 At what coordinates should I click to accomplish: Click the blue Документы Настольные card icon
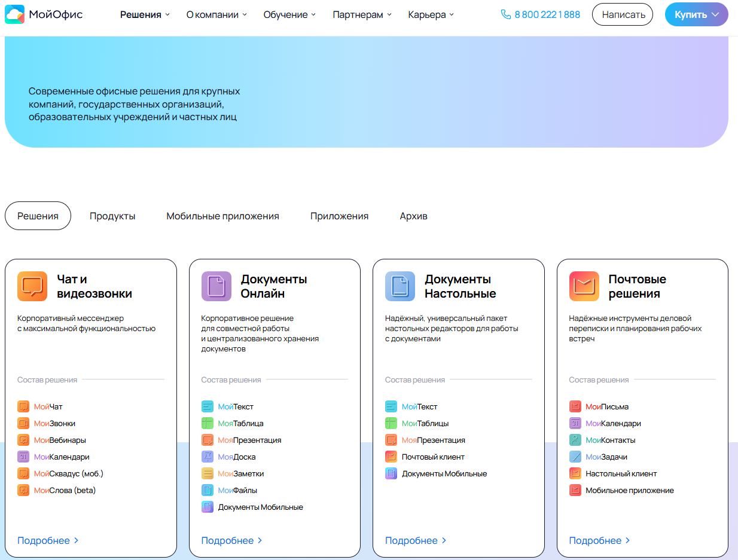pyautogui.click(x=400, y=286)
